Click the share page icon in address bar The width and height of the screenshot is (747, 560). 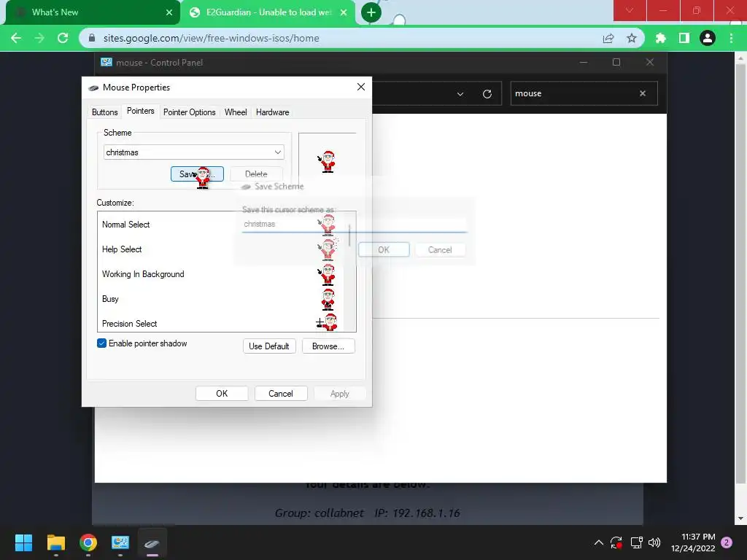coord(608,38)
